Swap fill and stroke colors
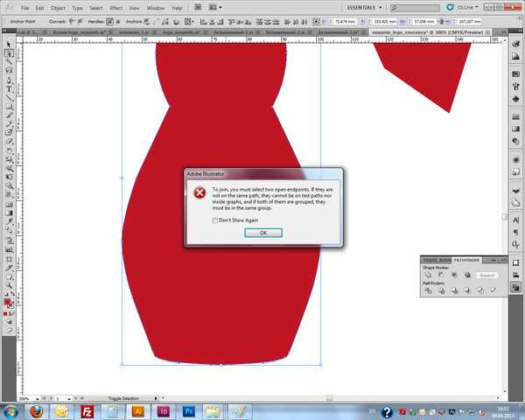The width and height of the screenshot is (525, 420). pos(13,294)
